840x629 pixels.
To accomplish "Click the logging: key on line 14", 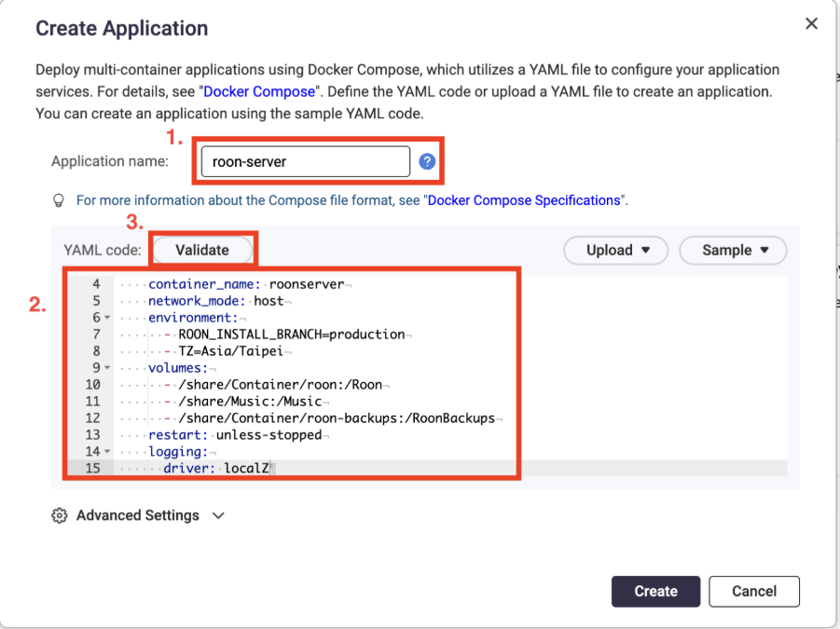I will pyautogui.click(x=178, y=452).
